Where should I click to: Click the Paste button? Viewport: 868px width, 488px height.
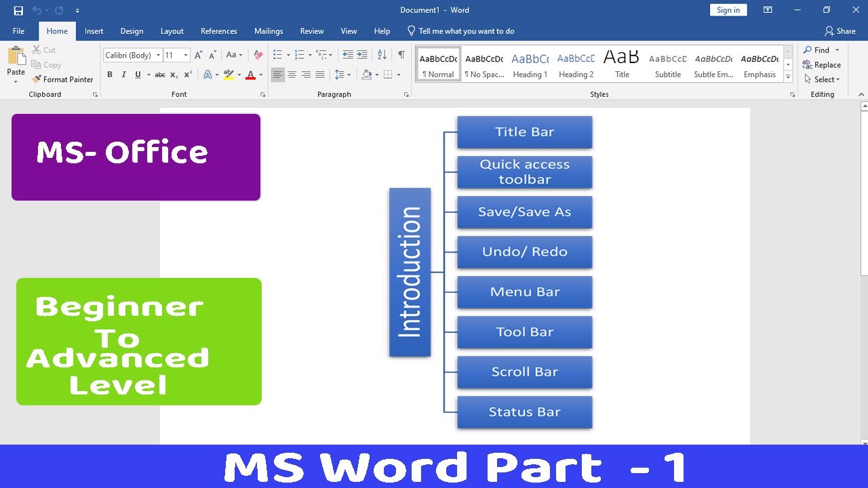tap(16, 65)
